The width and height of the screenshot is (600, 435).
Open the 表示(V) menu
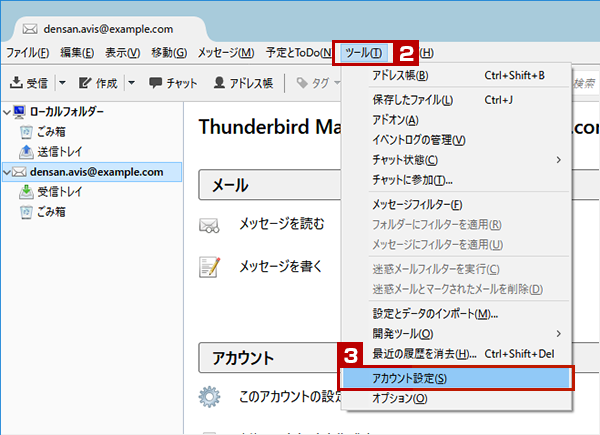click(x=122, y=52)
